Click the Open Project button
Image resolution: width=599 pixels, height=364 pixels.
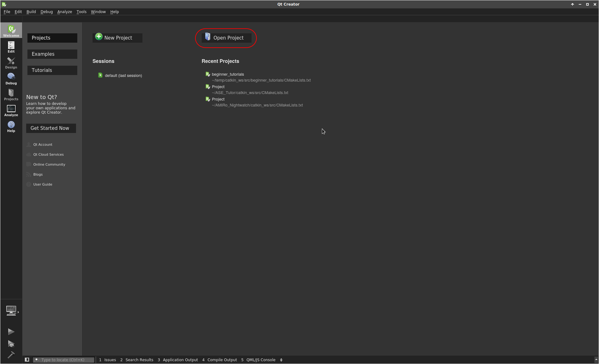226,38
